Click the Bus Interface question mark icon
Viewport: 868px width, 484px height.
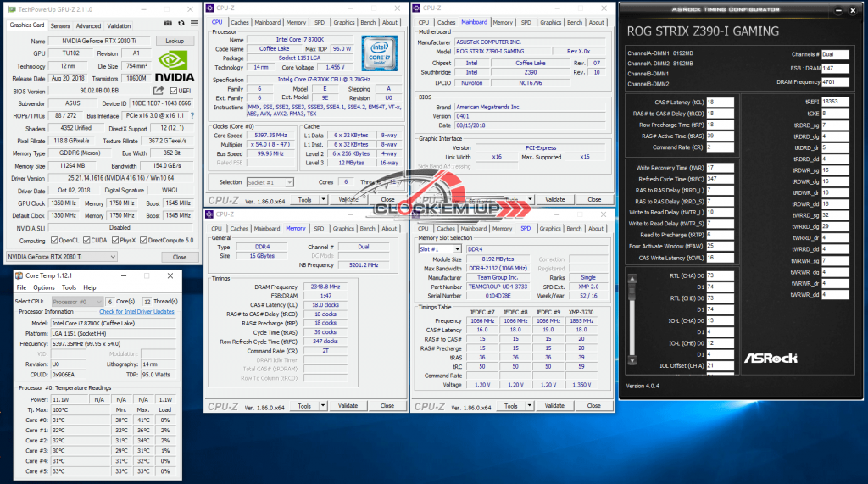point(191,115)
